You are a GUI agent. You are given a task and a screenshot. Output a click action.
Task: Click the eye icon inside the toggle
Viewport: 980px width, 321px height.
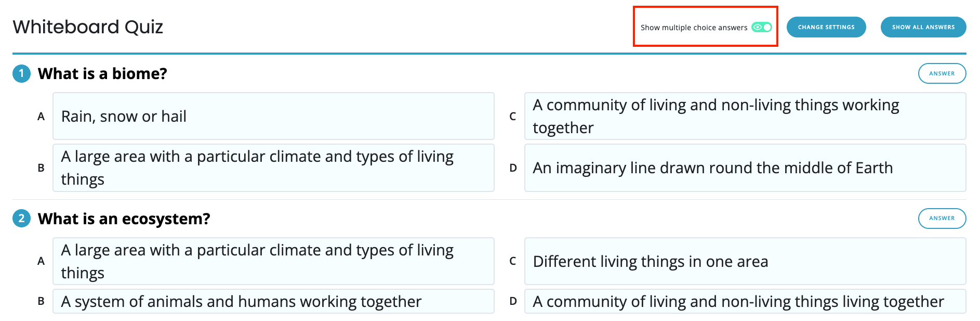(x=758, y=27)
